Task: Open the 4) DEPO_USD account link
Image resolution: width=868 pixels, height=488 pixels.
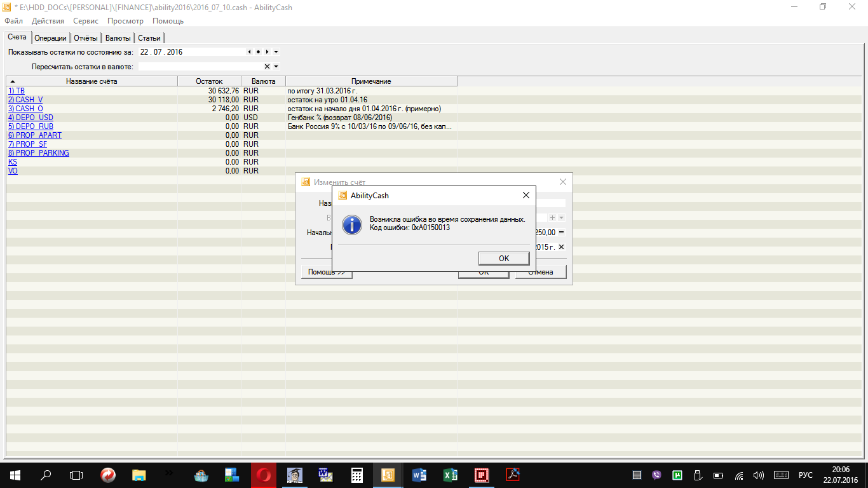Action: [31, 118]
